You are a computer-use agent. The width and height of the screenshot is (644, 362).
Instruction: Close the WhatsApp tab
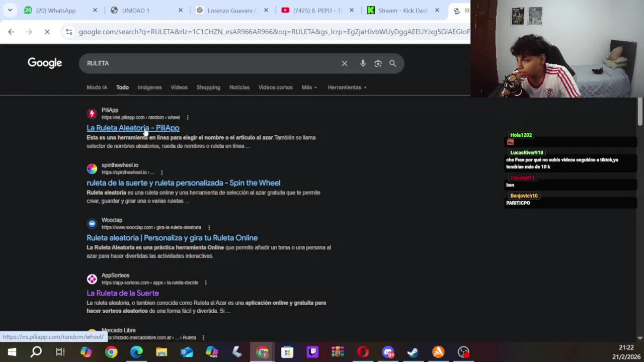click(x=95, y=10)
